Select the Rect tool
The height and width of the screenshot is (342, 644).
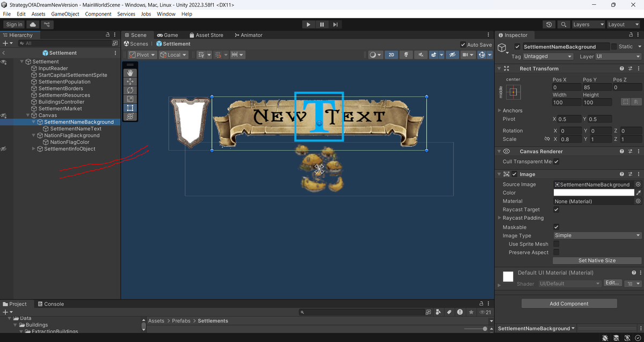click(x=130, y=107)
